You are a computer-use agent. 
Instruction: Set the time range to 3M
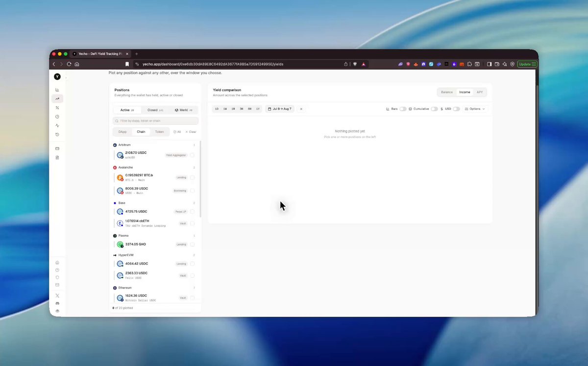coord(242,109)
